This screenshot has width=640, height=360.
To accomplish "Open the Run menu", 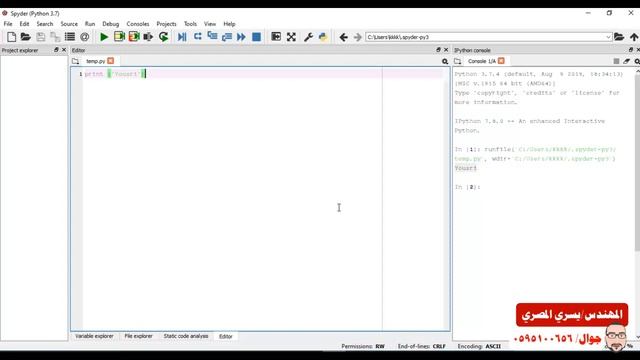I will 90,24.
